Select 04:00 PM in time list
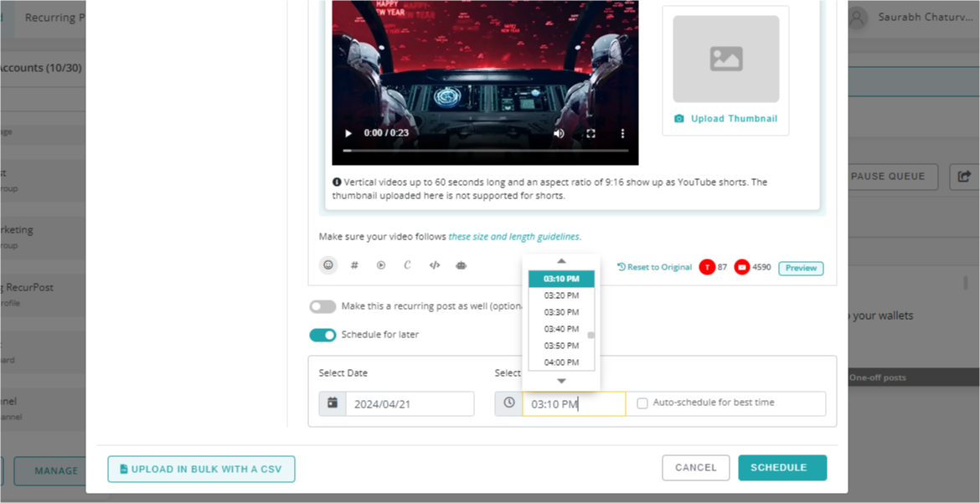The height and width of the screenshot is (503, 980). click(x=561, y=362)
